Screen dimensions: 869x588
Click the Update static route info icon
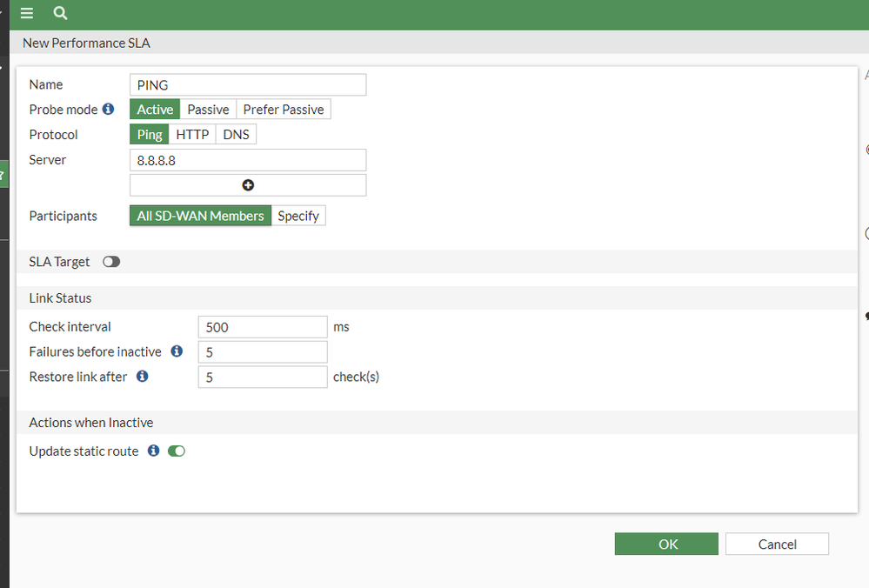pos(153,451)
